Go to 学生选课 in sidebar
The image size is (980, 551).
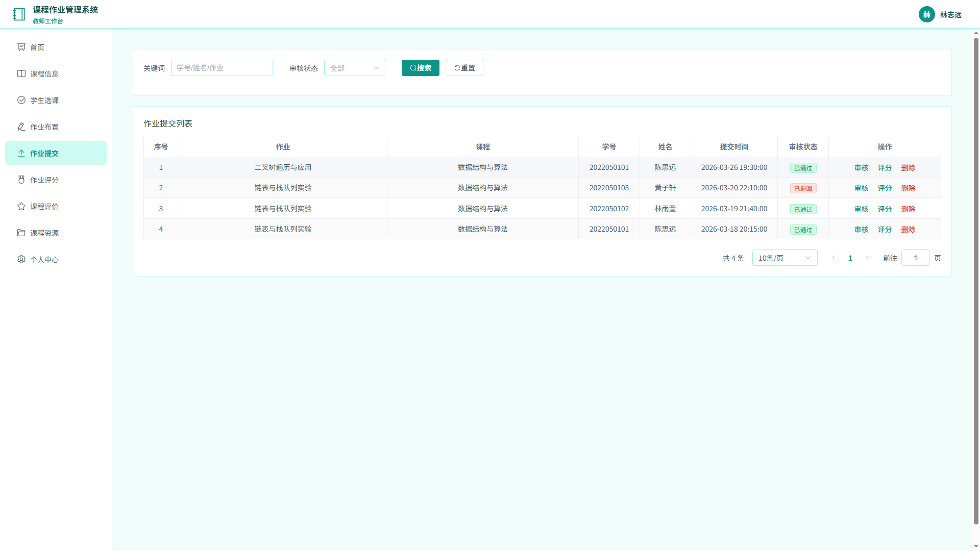[56, 100]
